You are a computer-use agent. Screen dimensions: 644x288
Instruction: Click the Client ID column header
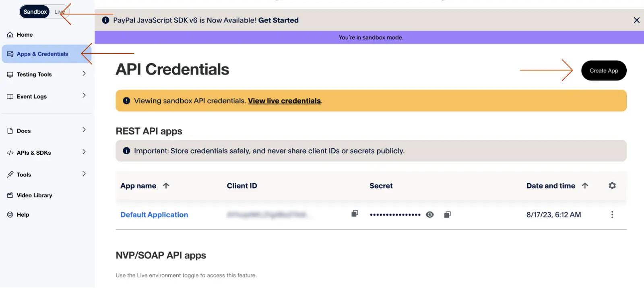(x=242, y=186)
